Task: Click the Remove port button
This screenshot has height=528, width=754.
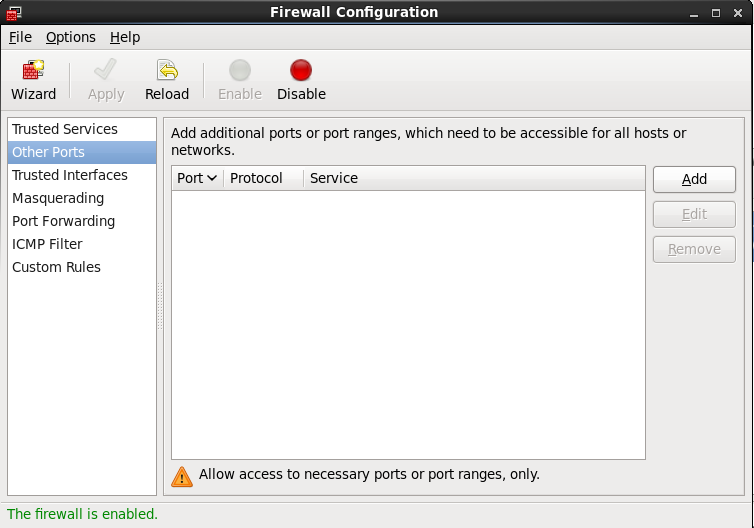Action: click(x=694, y=250)
